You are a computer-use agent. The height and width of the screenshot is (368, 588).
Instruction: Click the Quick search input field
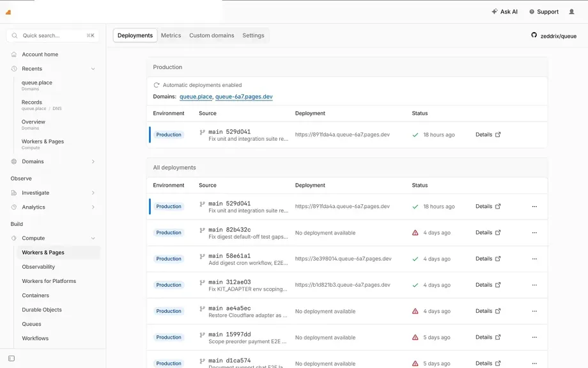pyautogui.click(x=52, y=36)
